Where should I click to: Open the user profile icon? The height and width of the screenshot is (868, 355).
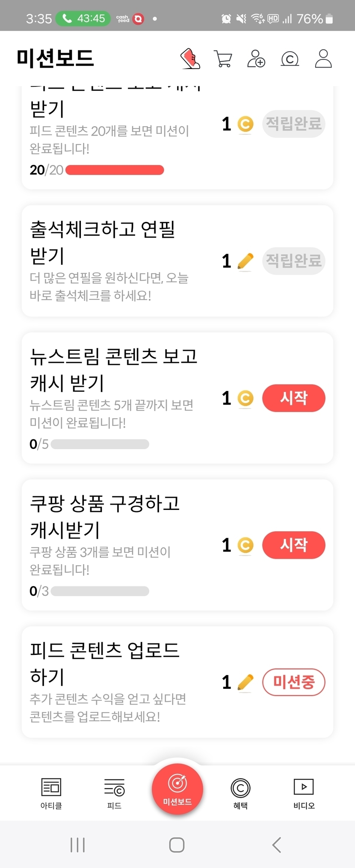click(x=323, y=59)
